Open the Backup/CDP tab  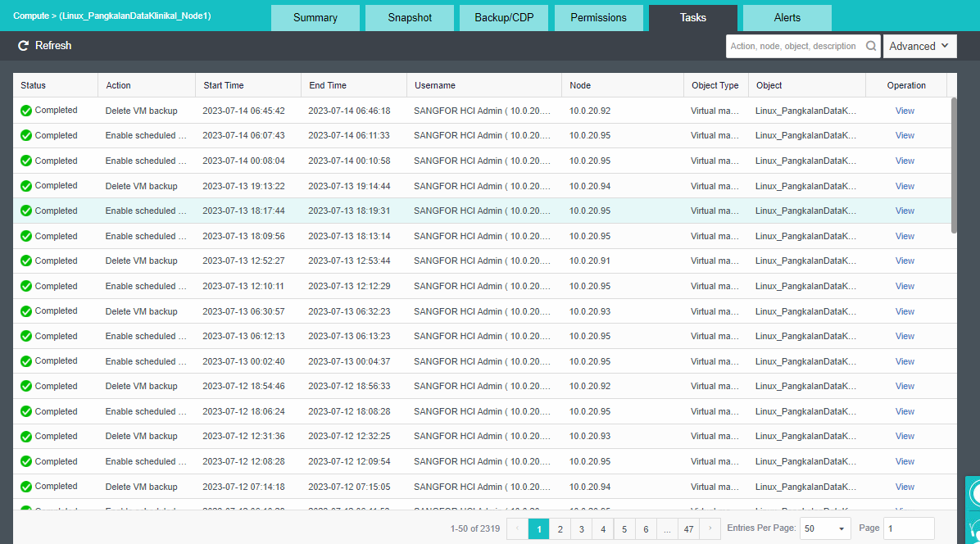[504, 18]
